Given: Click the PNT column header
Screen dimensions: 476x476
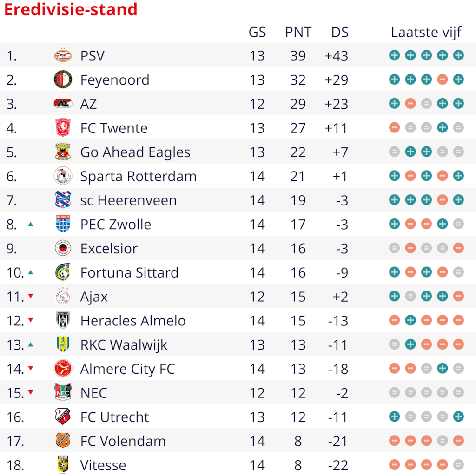Looking at the screenshot, I should coord(298,32).
